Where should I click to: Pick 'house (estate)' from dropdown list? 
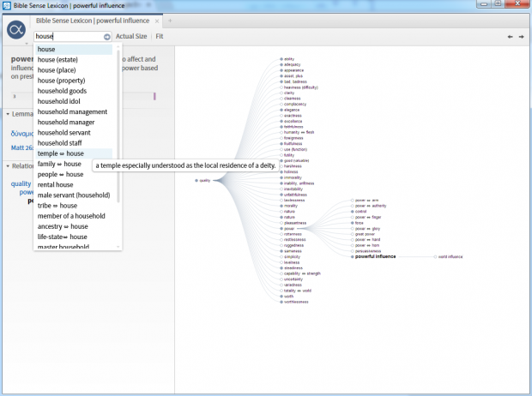coord(58,60)
